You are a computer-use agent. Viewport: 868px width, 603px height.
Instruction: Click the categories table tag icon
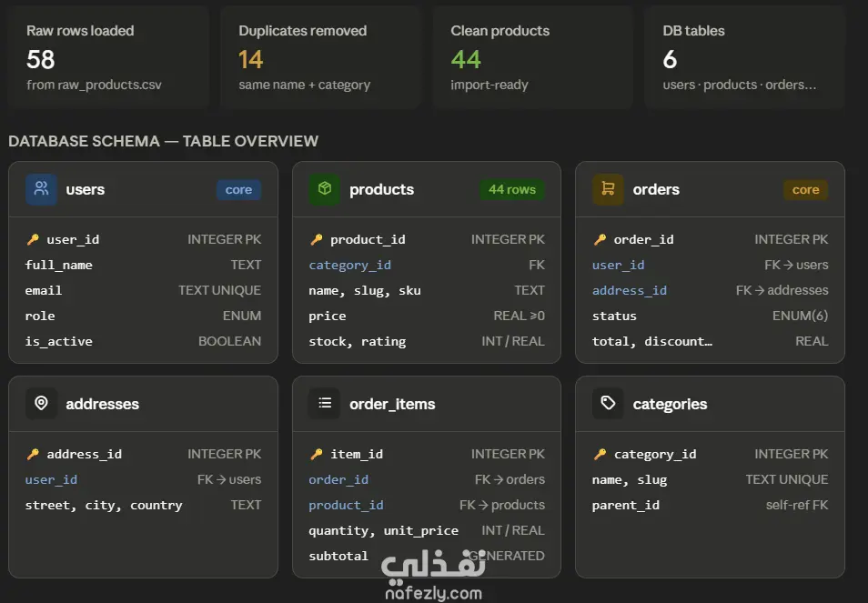coord(608,403)
